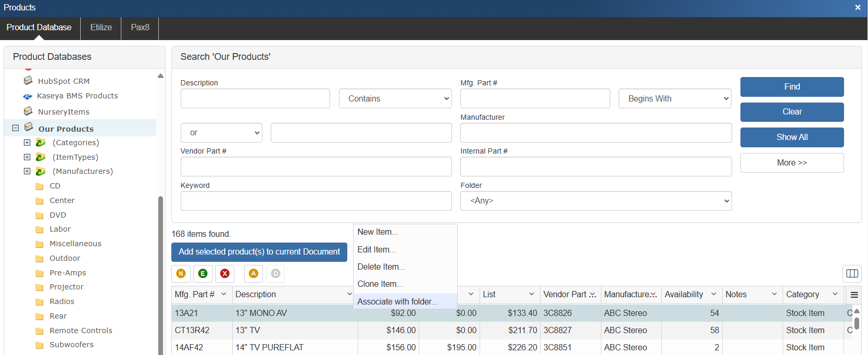Switch to the Etilize tab
Viewport: 868px width, 355px height.
tap(101, 28)
